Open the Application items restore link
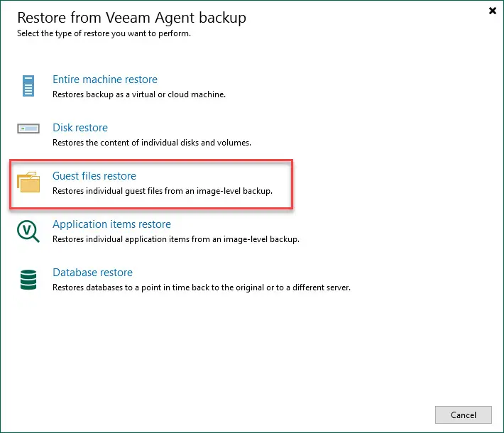Viewport: 504px width, 433px height. (111, 224)
